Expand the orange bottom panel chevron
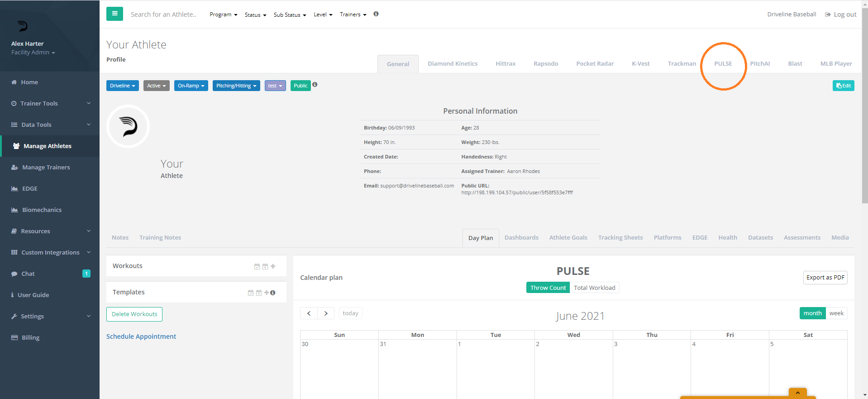 (798, 393)
